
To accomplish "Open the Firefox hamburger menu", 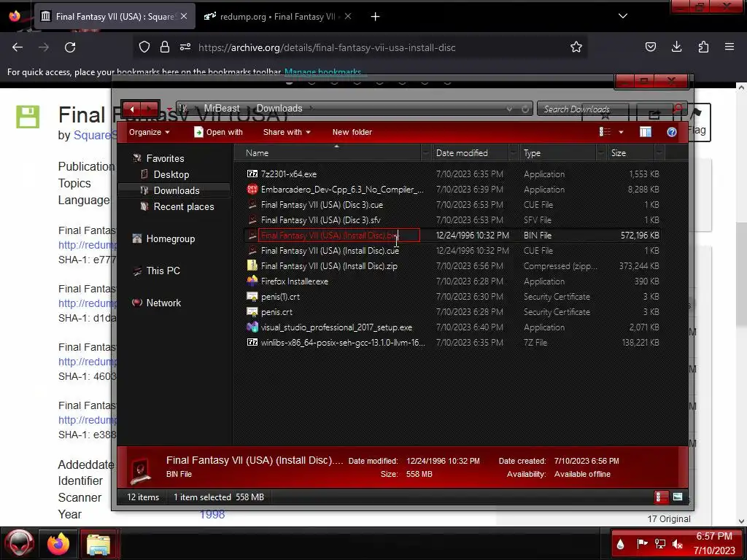I will pyautogui.click(x=729, y=47).
